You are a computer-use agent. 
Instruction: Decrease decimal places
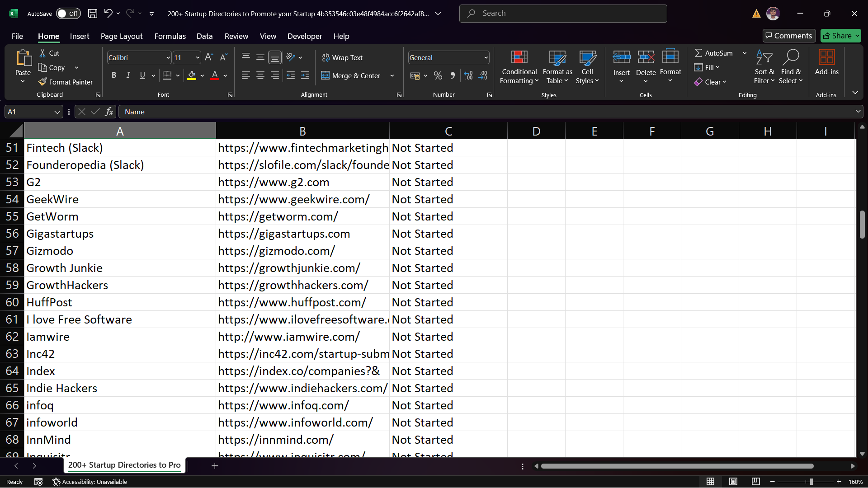[483, 75]
